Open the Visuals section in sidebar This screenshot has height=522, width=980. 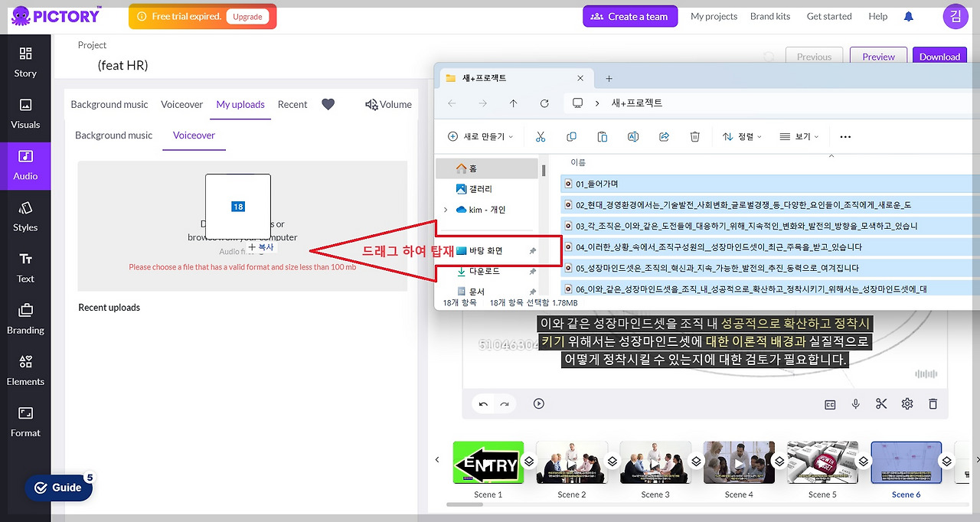pos(25,113)
